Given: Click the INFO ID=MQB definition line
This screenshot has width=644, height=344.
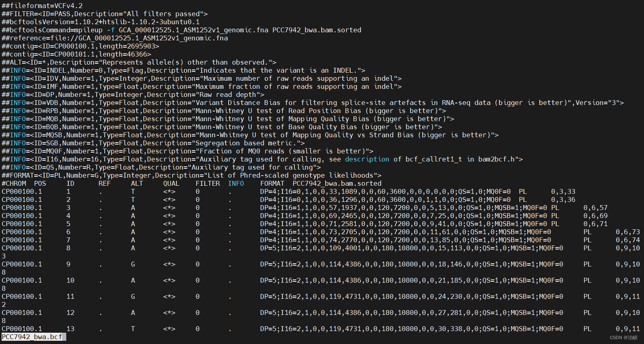Looking at the screenshot, I should 228,119.
